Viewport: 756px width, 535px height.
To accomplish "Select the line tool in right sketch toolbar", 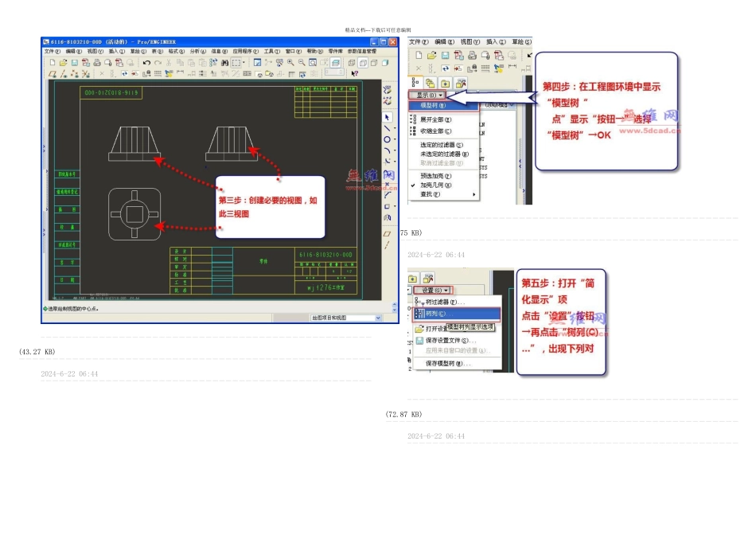I will pos(388,128).
